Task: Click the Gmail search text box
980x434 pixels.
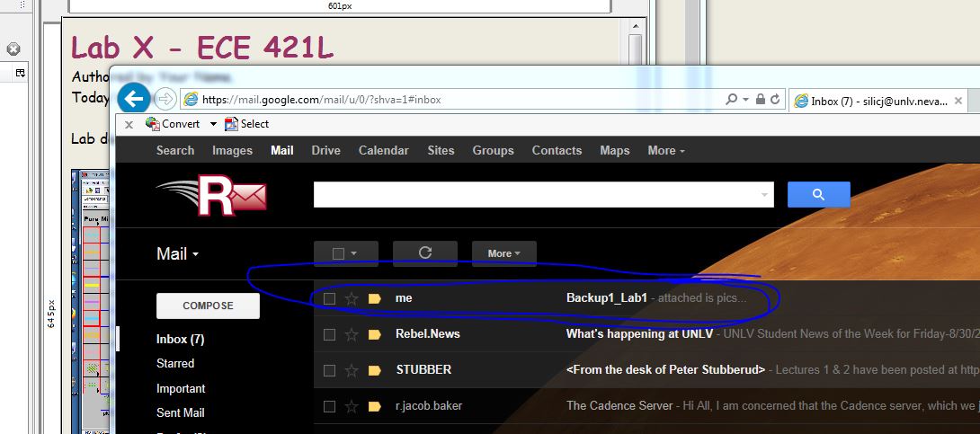Action: 536,195
